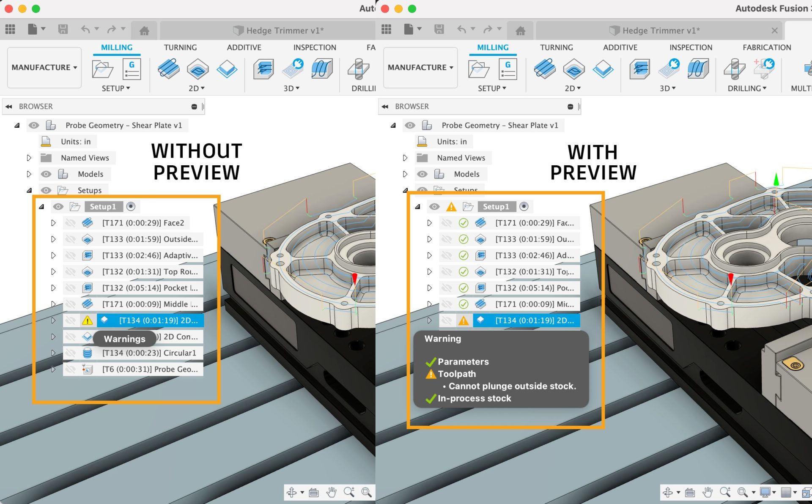Click the New Setup folder icon in left toolbar

click(102, 69)
